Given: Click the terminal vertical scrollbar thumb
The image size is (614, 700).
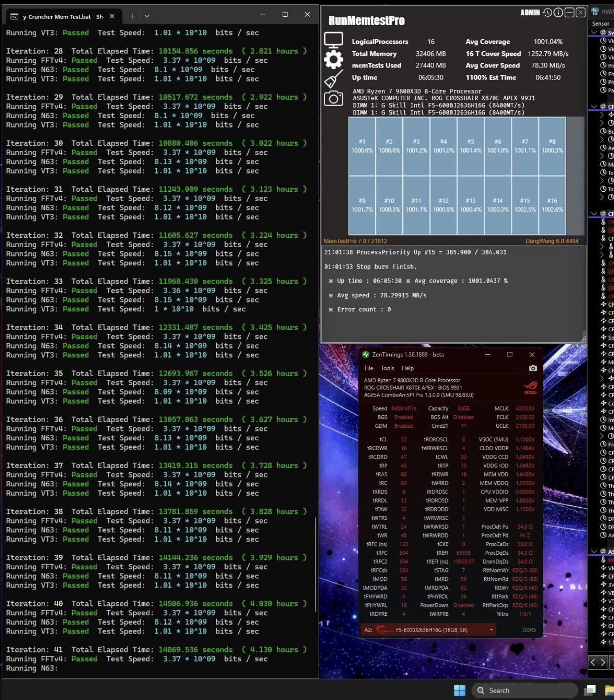Looking at the screenshot, I should (x=316, y=565).
